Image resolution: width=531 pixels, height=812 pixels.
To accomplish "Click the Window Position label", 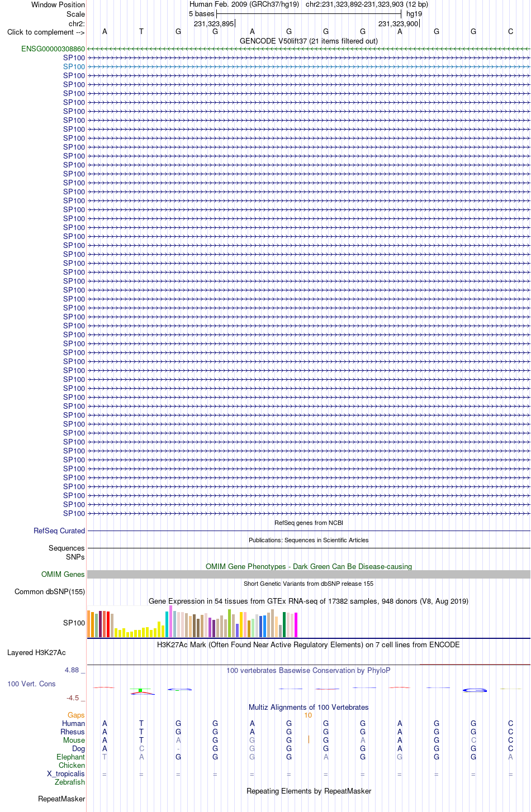I will [x=58, y=5].
